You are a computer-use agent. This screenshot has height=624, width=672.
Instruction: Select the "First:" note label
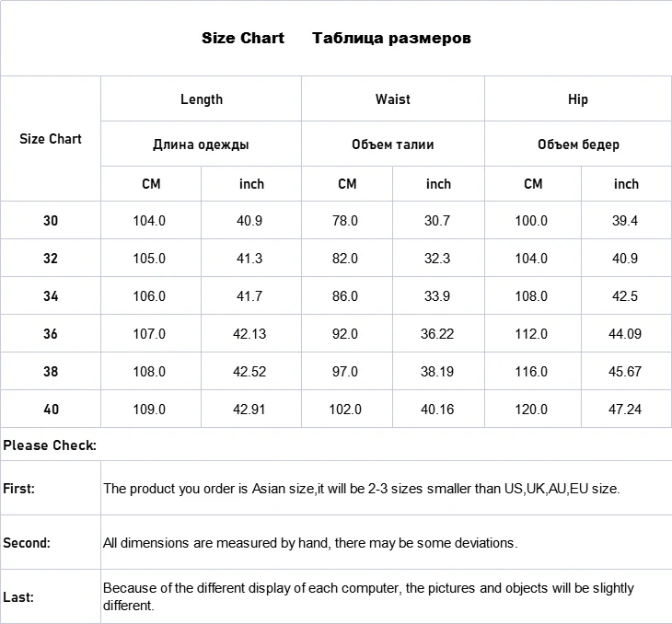(x=19, y=489)
